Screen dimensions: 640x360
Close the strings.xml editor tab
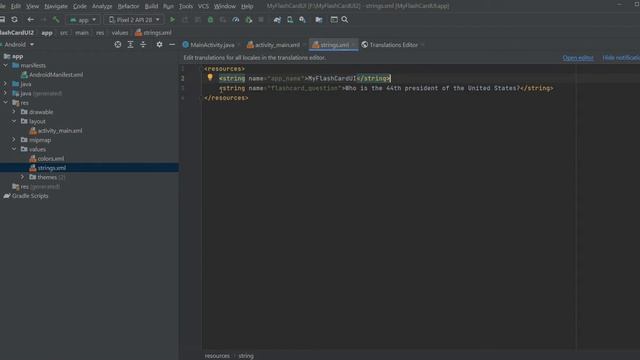(x=354, y=45)
